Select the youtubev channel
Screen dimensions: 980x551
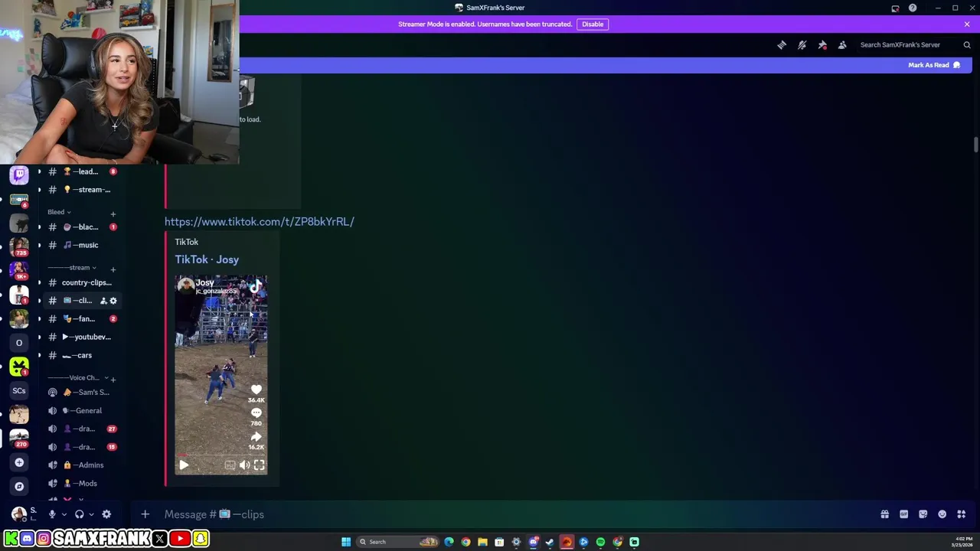tap(82, 337)
